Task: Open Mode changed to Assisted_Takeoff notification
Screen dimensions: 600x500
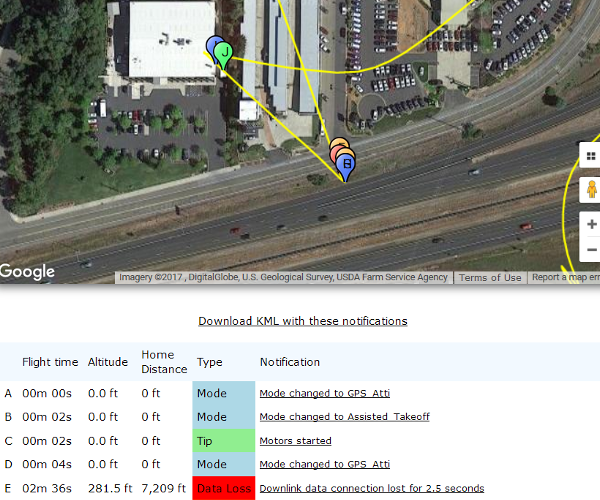Action: pos(344,417)
